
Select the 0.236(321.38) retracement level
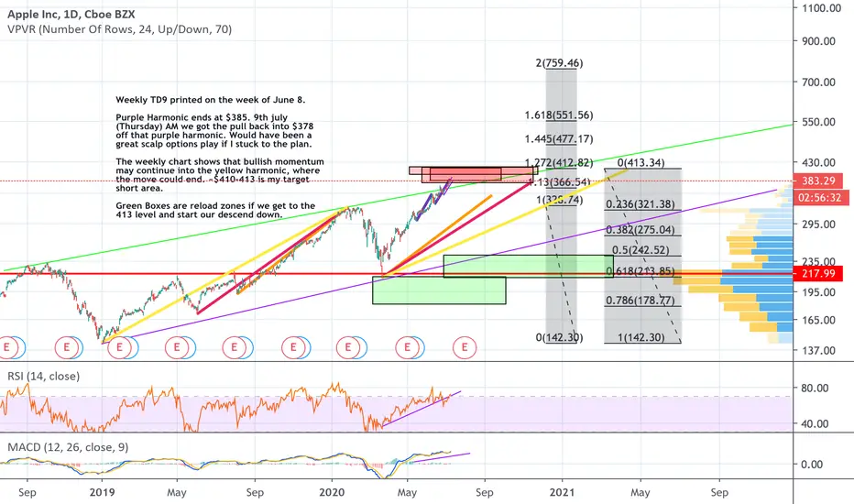[x=640, y=204]
